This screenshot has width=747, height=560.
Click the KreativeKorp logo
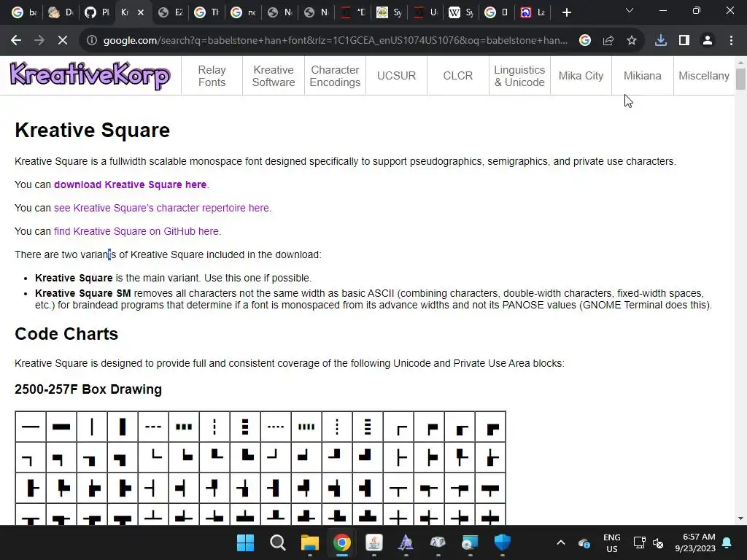(90, 75)
